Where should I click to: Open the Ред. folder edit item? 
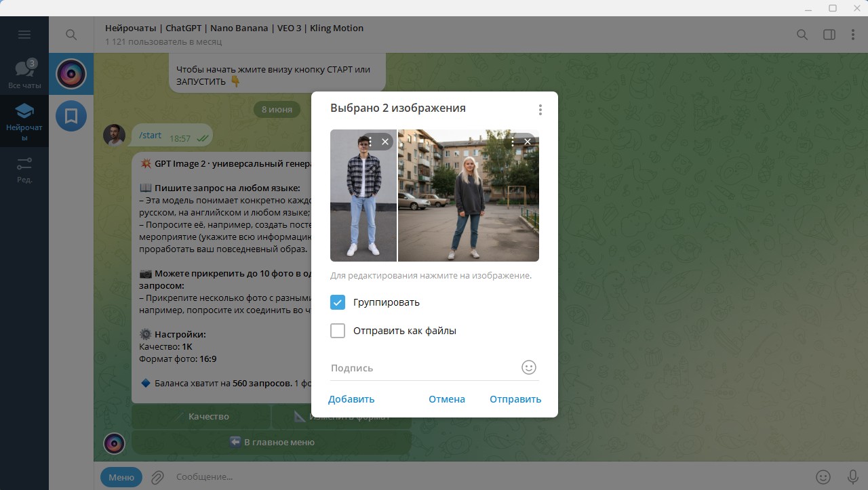24,170
